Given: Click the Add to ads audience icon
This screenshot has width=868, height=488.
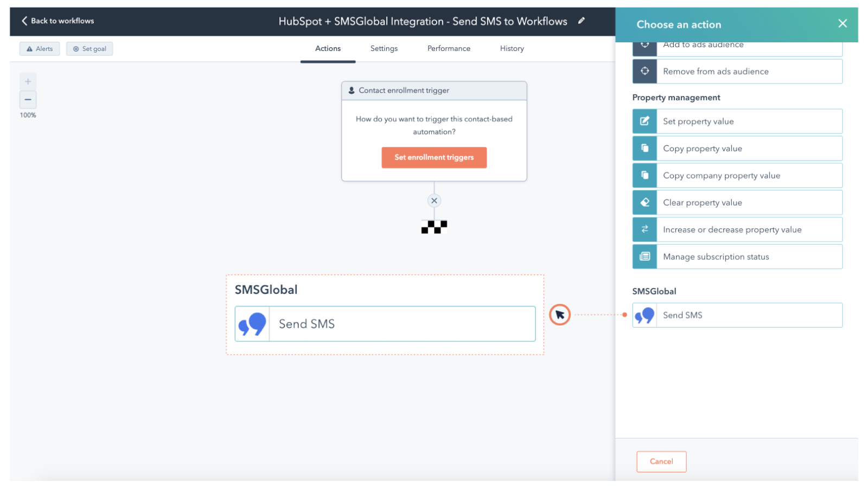Looking at the screenshot, I should coord(644,46).
